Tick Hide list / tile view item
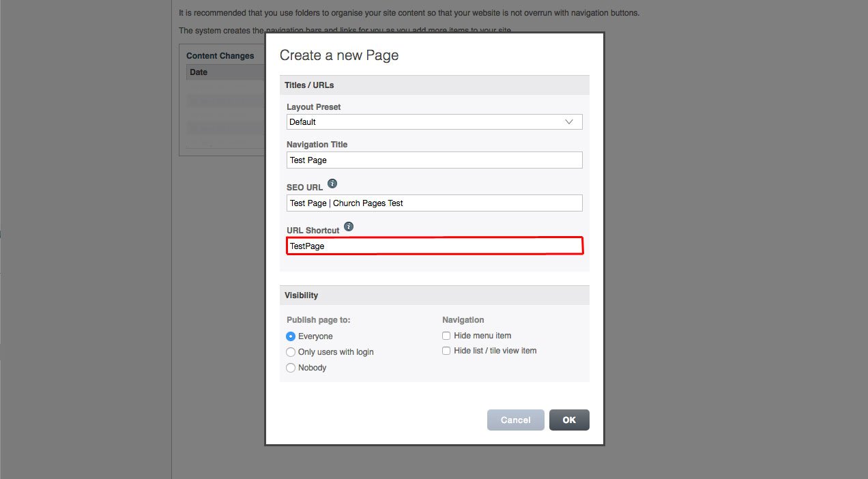Viewport: 868px width, 479px height. (x=446, y=351)
